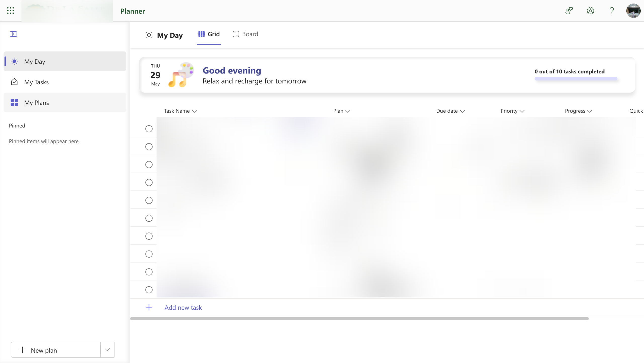644x363 pixels.
Task: Switch to the Board tab
Action: (x=246, y=34)
